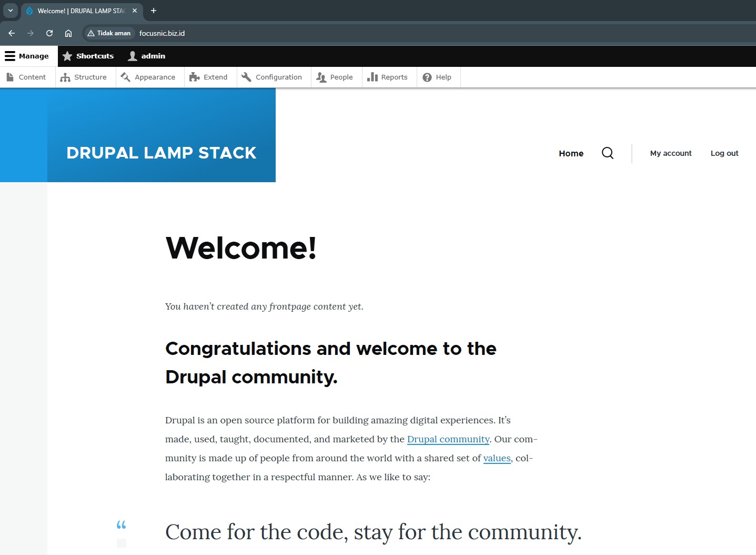Viewport: 756px width, 555px height.
Task: Click the Log out link
Action: pos(724,153)
